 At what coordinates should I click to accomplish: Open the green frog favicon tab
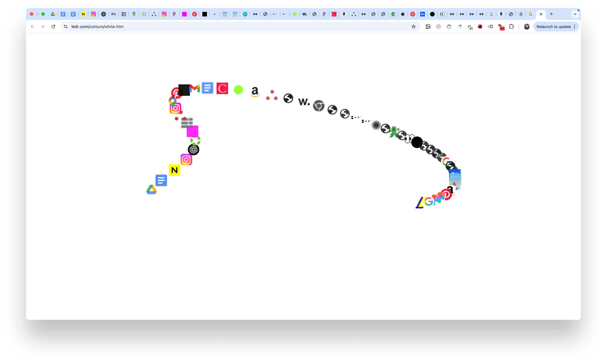pos(393,14)
